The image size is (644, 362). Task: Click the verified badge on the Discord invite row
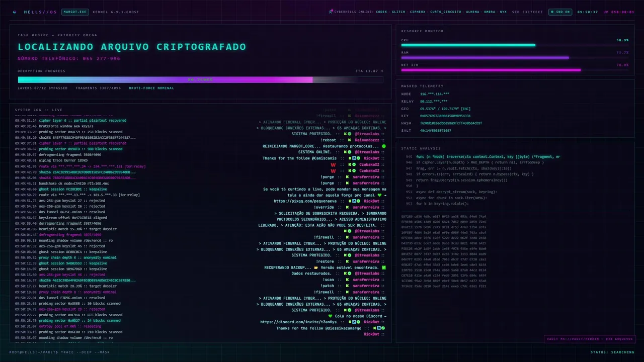(x=358, y=322)
